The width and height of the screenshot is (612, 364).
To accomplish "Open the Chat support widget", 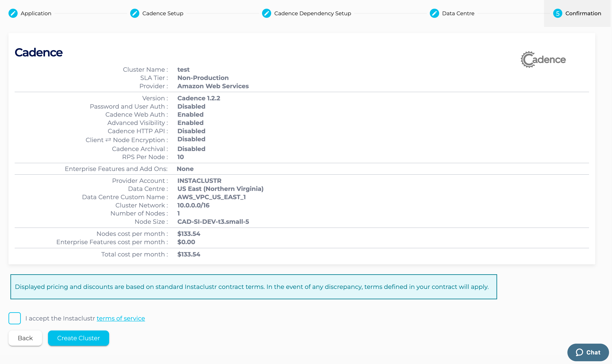I will pyautogui.click(x=593, y=352).
